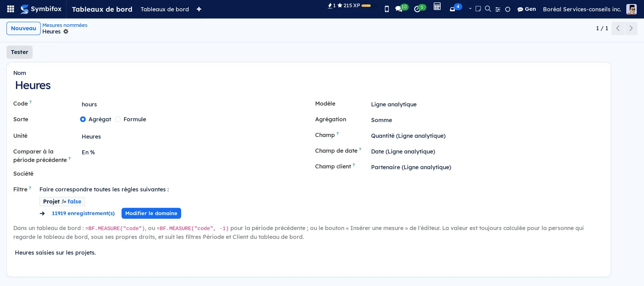The image size is (644, 286).
Task: Create a new record with Nouveau
Action: 23,28
